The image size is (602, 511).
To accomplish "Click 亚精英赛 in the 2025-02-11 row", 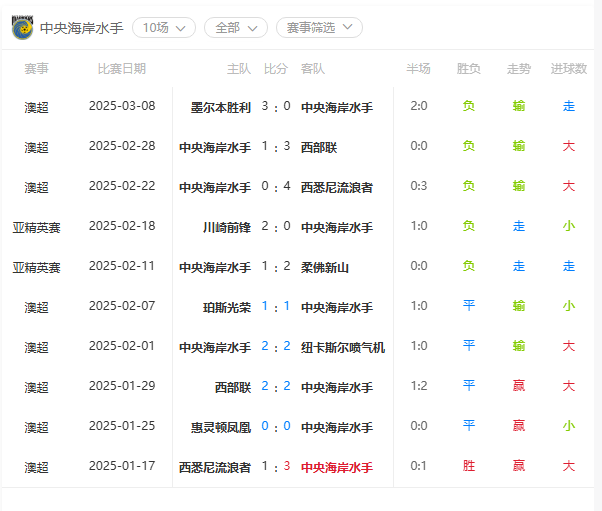I will [36, 267].
